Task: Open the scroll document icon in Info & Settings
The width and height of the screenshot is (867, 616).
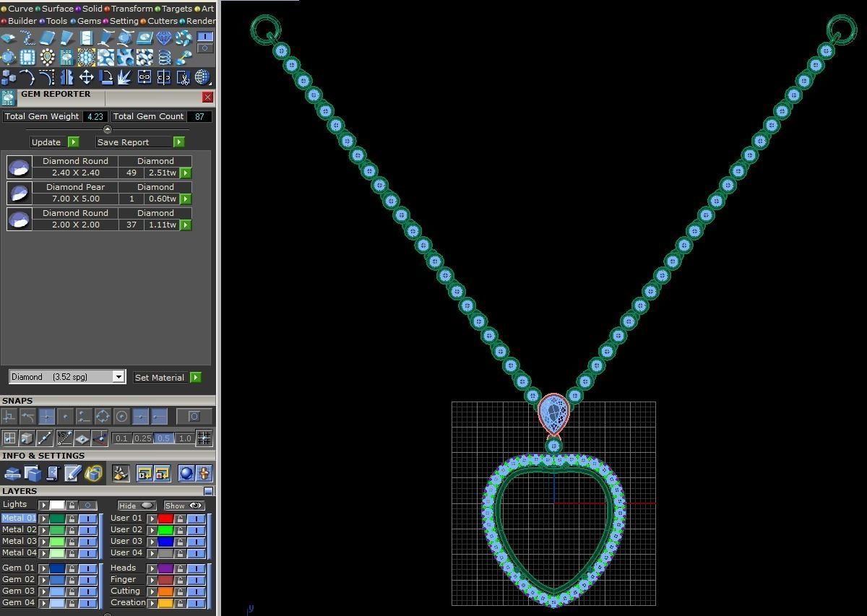Action: 52,474
